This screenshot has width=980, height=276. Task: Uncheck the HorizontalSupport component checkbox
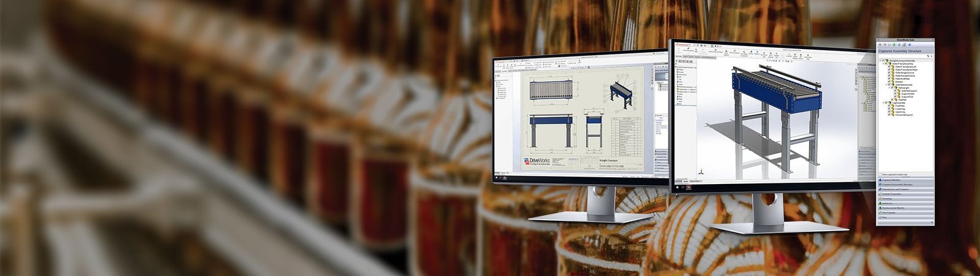tap(889, 115)
